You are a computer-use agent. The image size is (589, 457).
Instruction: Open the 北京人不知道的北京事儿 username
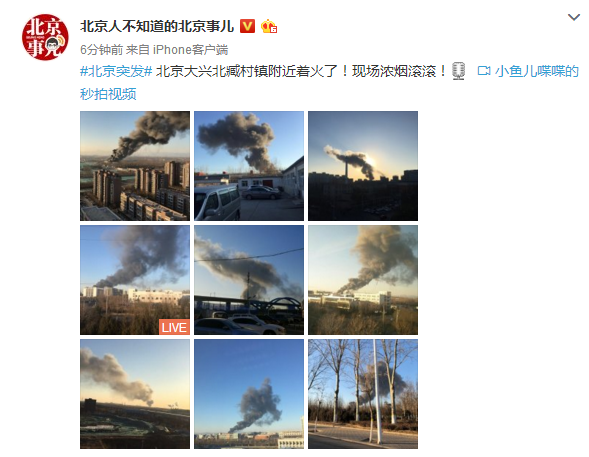click(x=157, y=27)
